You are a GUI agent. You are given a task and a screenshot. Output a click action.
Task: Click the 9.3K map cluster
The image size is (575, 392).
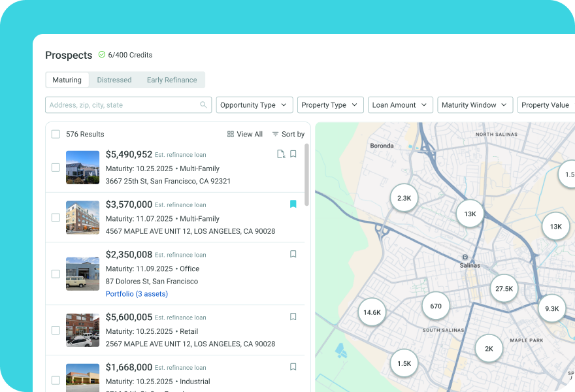pyautogui.click(x=552, y=309)
